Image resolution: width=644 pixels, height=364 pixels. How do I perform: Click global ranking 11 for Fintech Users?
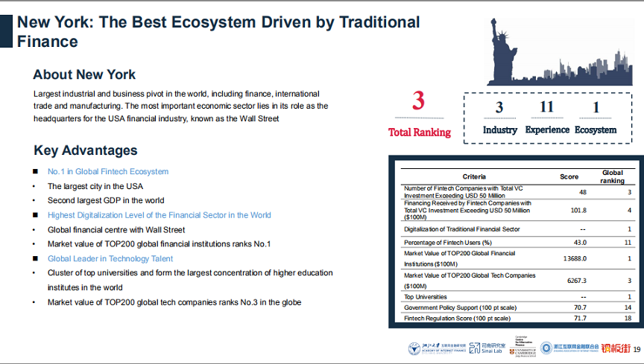coord(628,243)
